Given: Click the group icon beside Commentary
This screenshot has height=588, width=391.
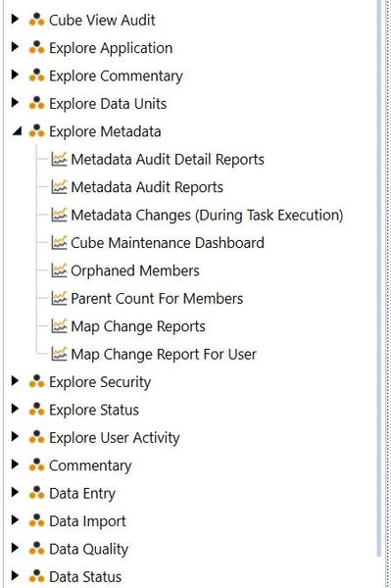Looking at the screenshot, I should tap(36, 465).
